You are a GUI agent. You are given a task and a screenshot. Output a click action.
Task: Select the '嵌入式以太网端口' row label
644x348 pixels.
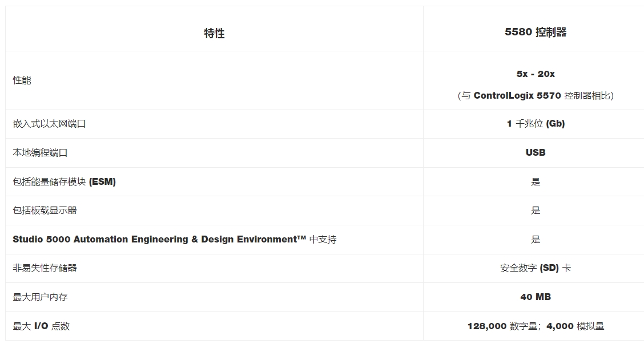point(49,124)
